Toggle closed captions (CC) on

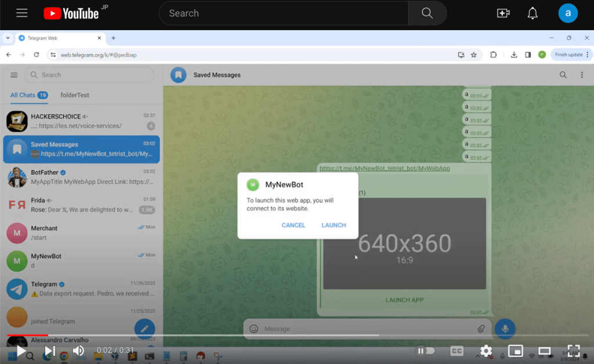(x=457, y=351)
